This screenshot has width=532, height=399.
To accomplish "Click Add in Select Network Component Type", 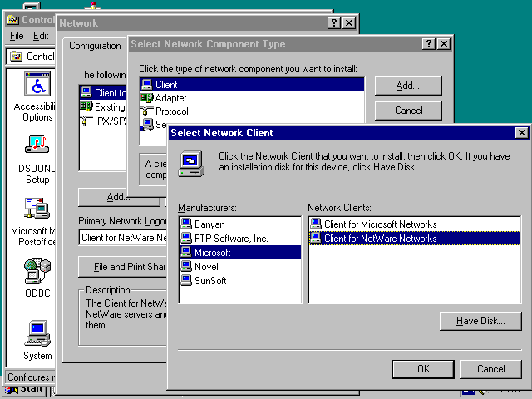I will tap(407, 86).
